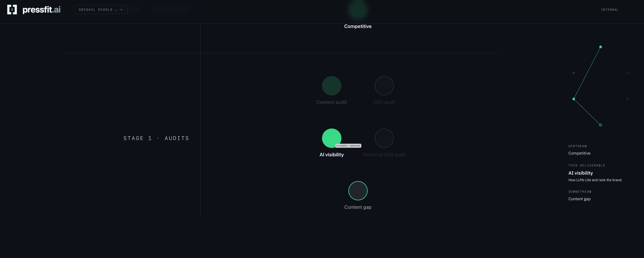The width and height of the screenshot is (644, 258).
Task: Select the Technical SEO audit node circle
Action: coord(384,138)
